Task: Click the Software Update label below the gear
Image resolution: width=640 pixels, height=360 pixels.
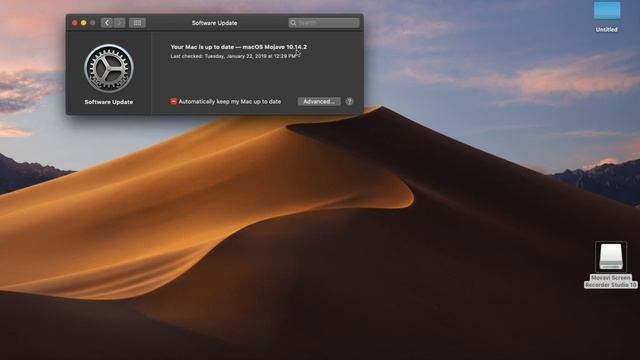Action: click(x=109, y=102)
